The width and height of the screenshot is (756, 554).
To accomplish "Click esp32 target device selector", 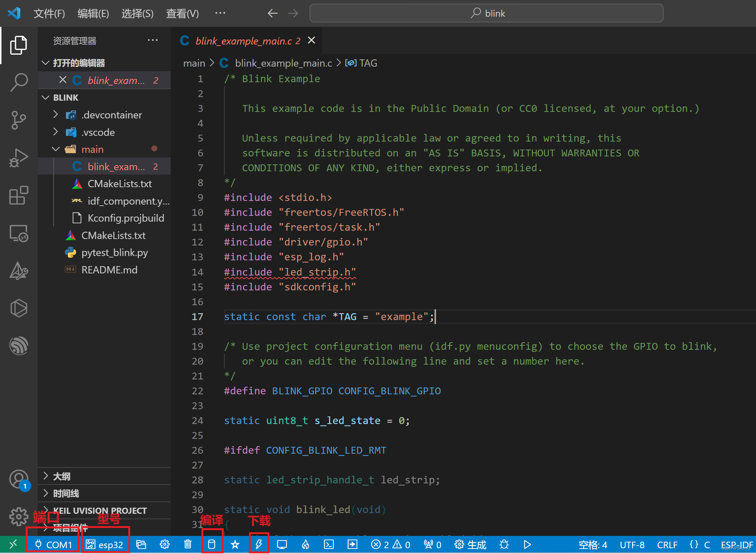I will point(105,544).
